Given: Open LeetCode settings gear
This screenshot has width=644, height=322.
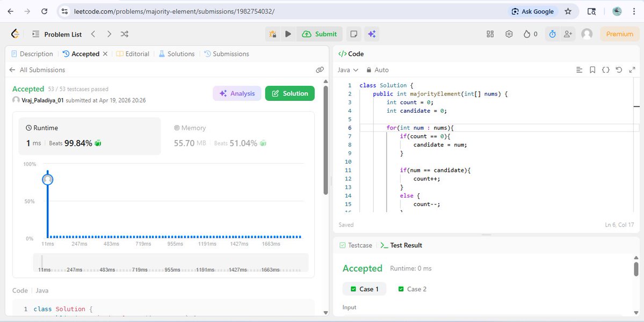Looking at the screenshot, I should click(509, 34).
